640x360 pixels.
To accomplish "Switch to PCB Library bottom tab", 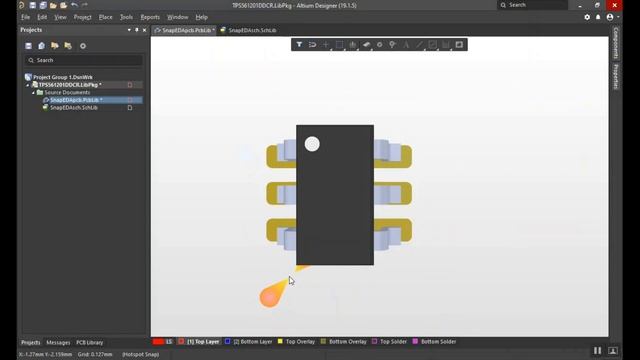I will [89, 342].
